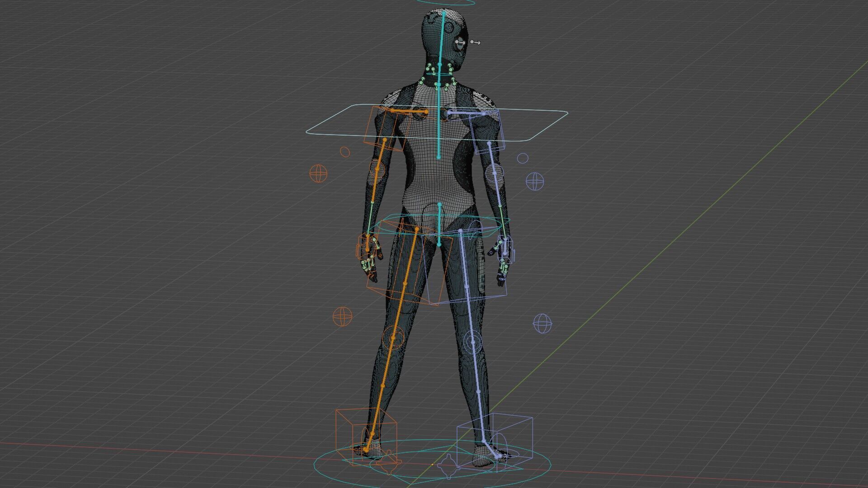Select the orange knee pole sphere control
The height and width of the screenshot is (488, 868).
coord(342,316)
